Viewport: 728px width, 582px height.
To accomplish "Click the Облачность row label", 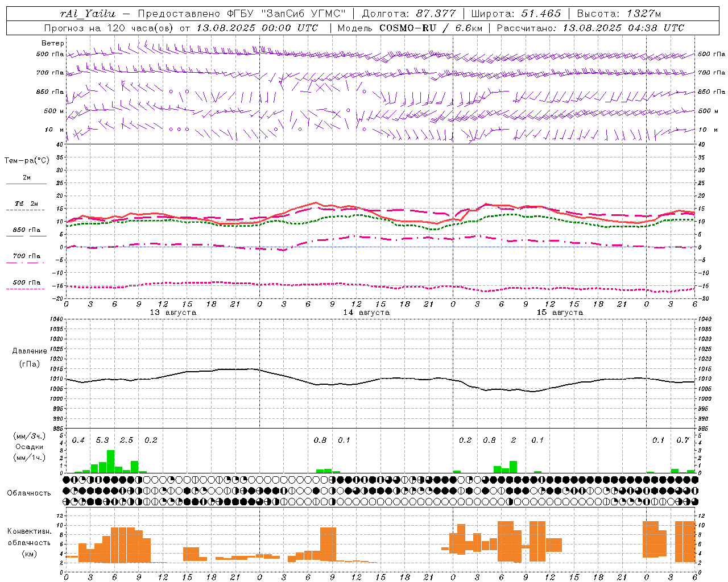I will (29, 493).
